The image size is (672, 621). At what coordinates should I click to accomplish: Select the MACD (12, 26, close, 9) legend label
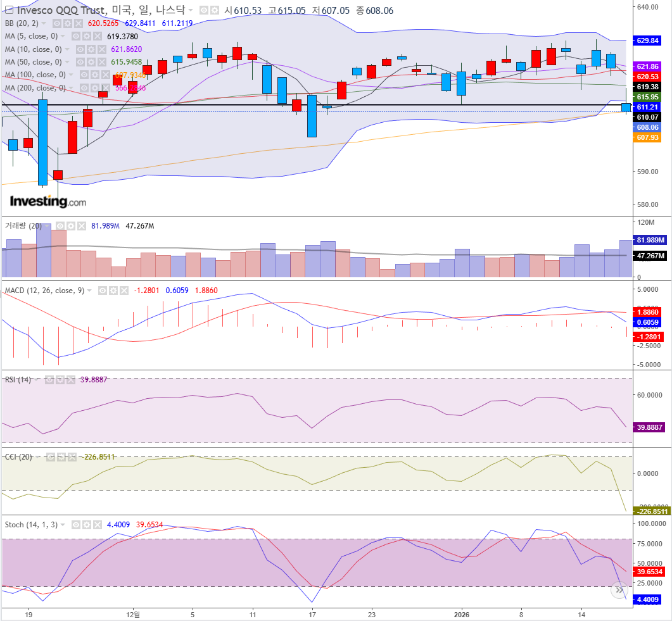(x=44, y=291)
